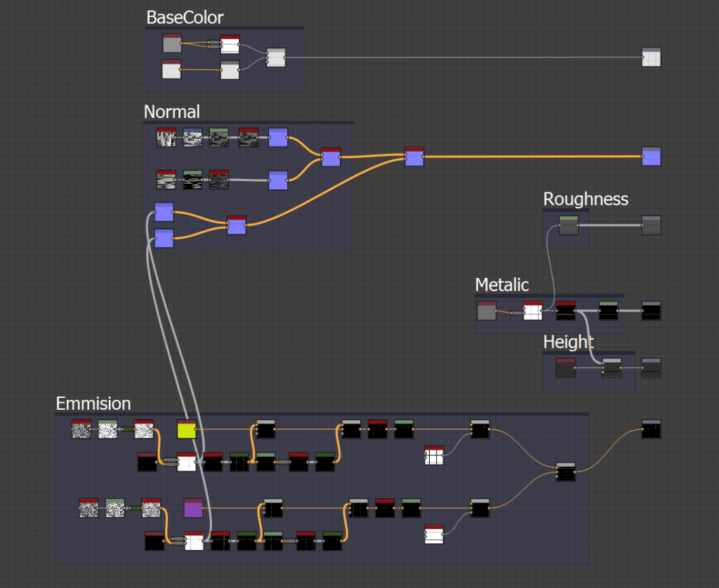
Task: Select the dark red-header node in Height frame
Action: (x=565, y=368)
